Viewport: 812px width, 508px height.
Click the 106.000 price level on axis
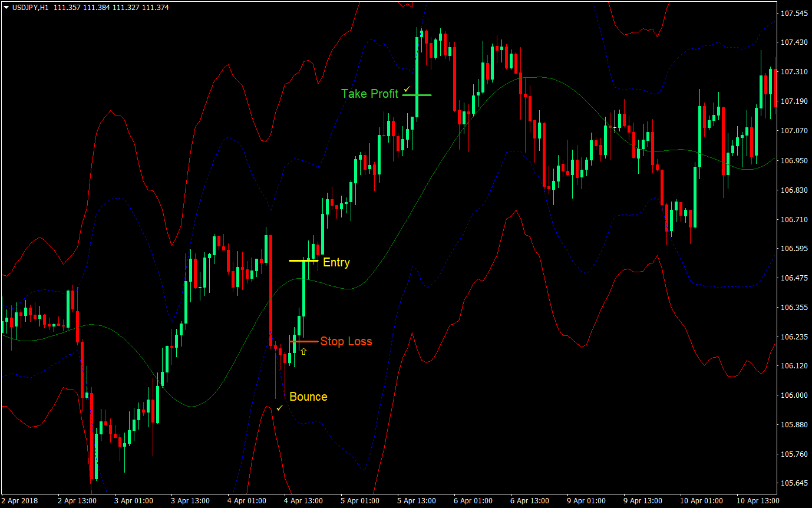coord(793,395)
